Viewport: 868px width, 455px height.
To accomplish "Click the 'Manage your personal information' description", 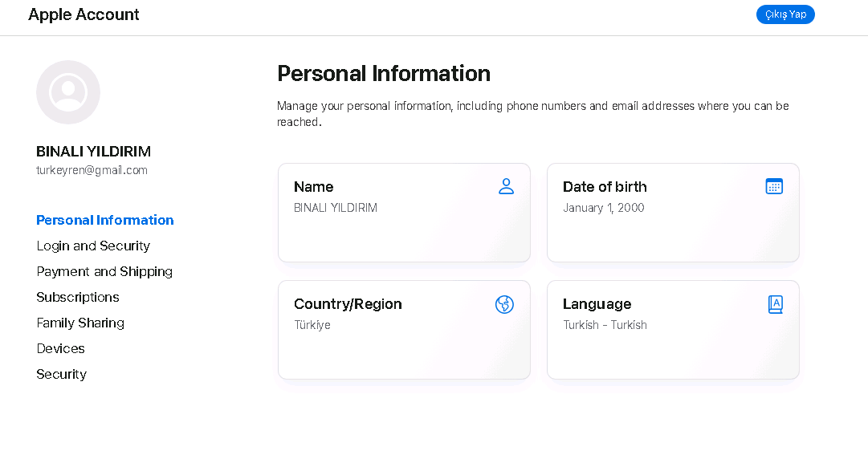I will [532, 113].
